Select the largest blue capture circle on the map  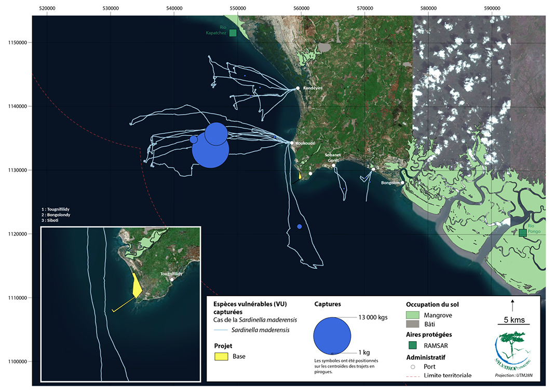point(210,150)
